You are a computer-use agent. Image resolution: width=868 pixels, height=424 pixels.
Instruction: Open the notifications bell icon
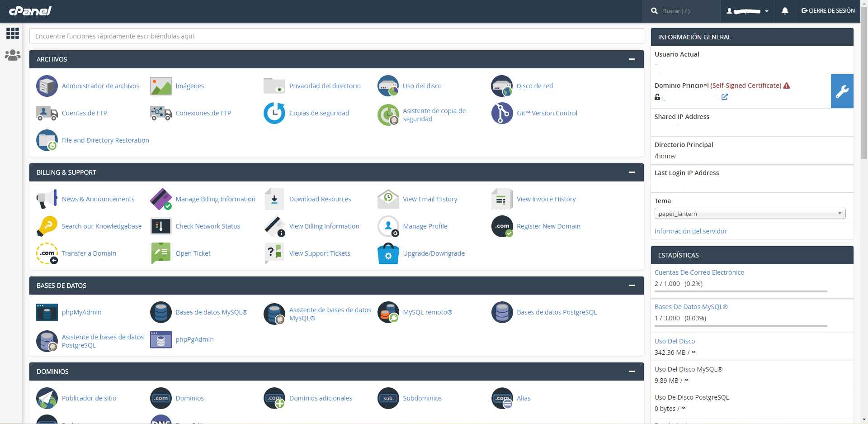tap(785, 11)
